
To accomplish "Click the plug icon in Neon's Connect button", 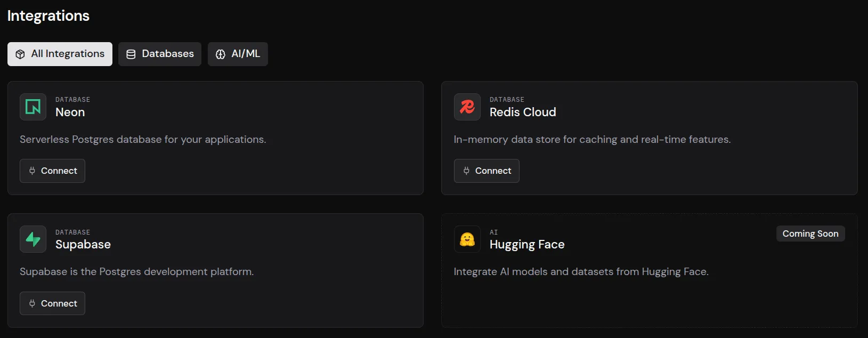I will (x=32, y=171).
